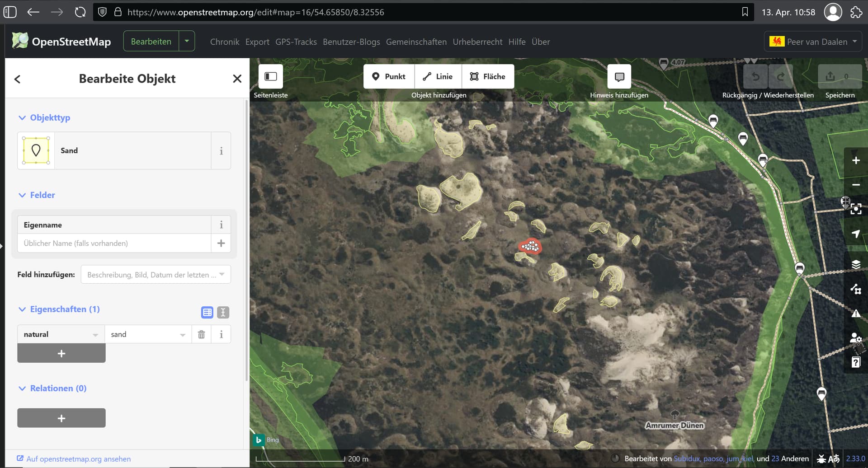Switch tag editor to list view

click(207, 312)
